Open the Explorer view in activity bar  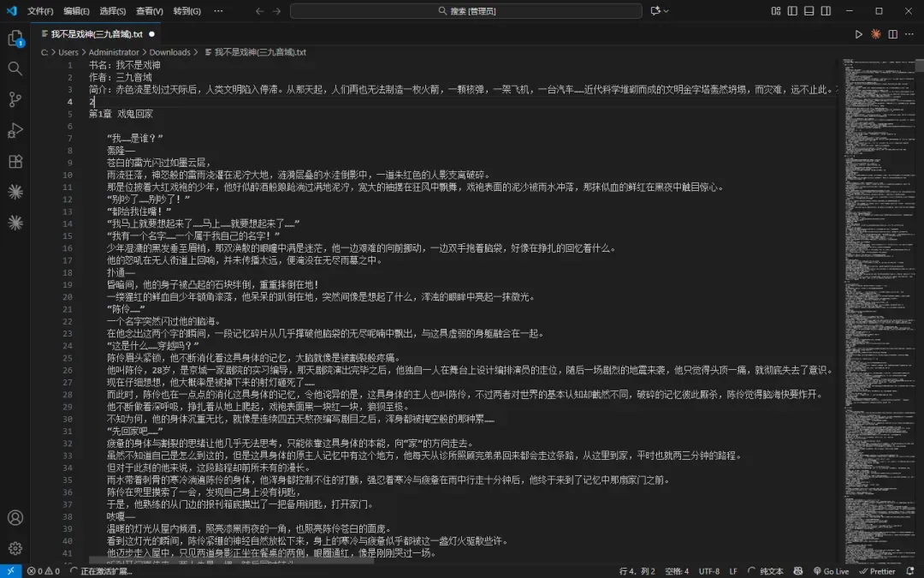click(x=15, y=39)
